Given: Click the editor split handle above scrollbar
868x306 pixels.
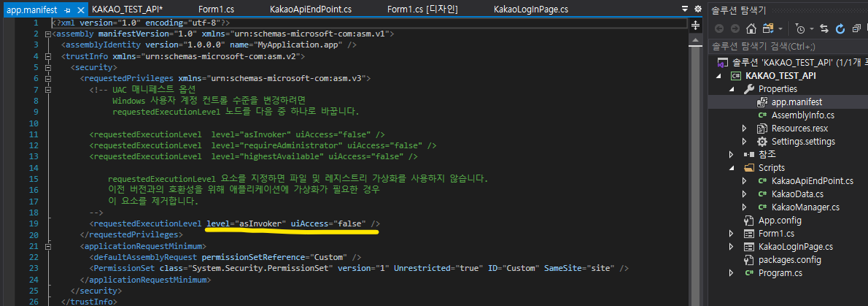Looking at the screenshot, I should [695, 25].
